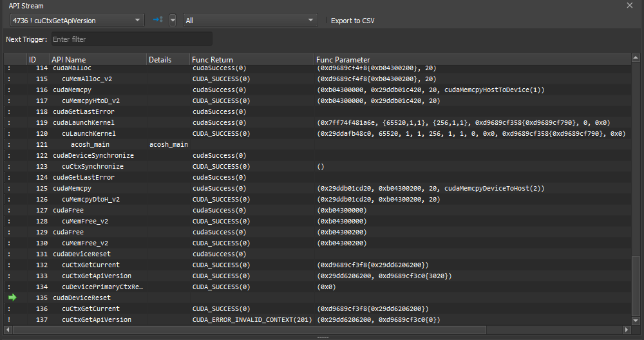Image resolution: width=644 pixels, height=340 pixels.
Task: Focus the Next Trigger filter field
Action: pyautogui.click(x=131, y=39)
